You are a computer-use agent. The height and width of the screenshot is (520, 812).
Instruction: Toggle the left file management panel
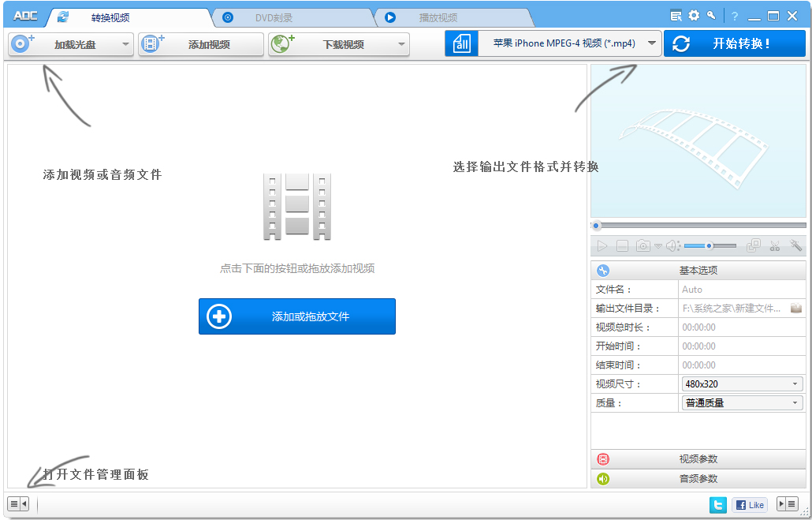click(x=18, y=503)
